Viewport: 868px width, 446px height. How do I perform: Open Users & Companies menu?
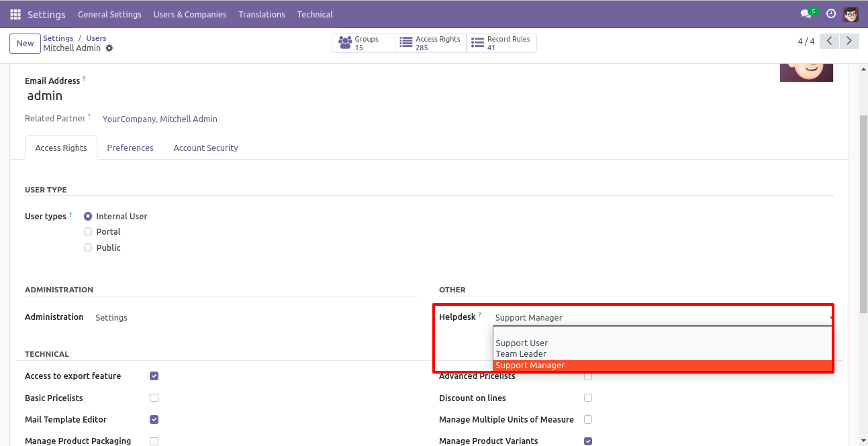[190, 14]
